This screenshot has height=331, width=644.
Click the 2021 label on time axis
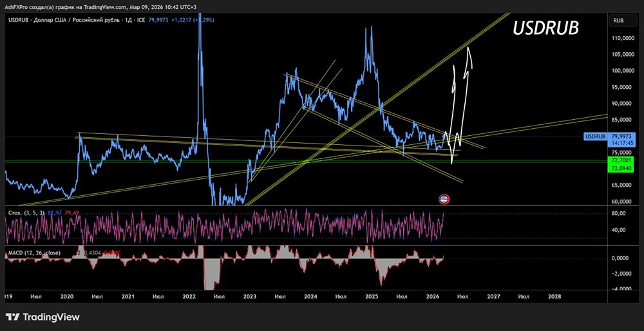coord(128,296)
